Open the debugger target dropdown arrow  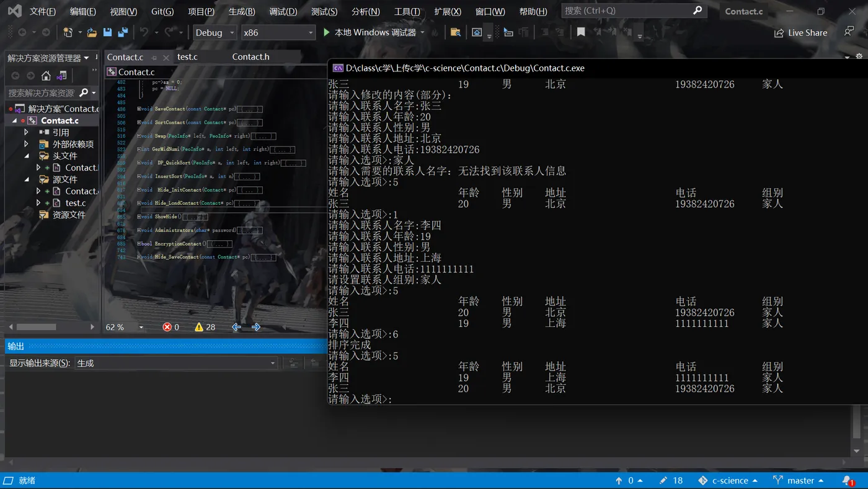coord(423,32)
